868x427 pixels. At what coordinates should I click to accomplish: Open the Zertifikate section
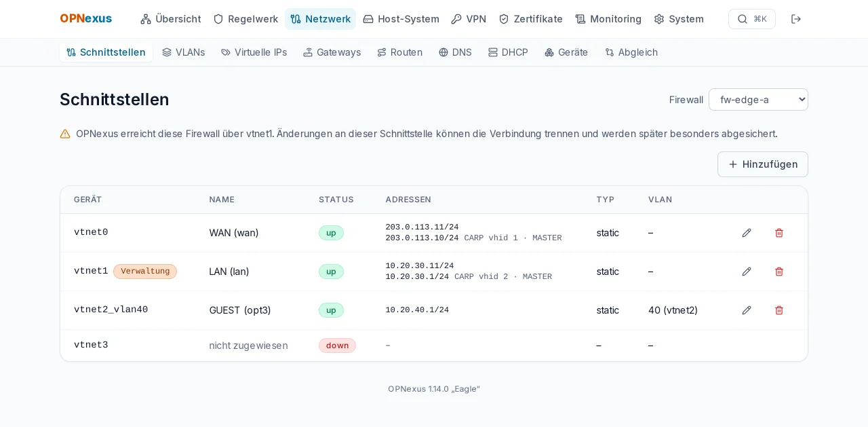(530, 19)
